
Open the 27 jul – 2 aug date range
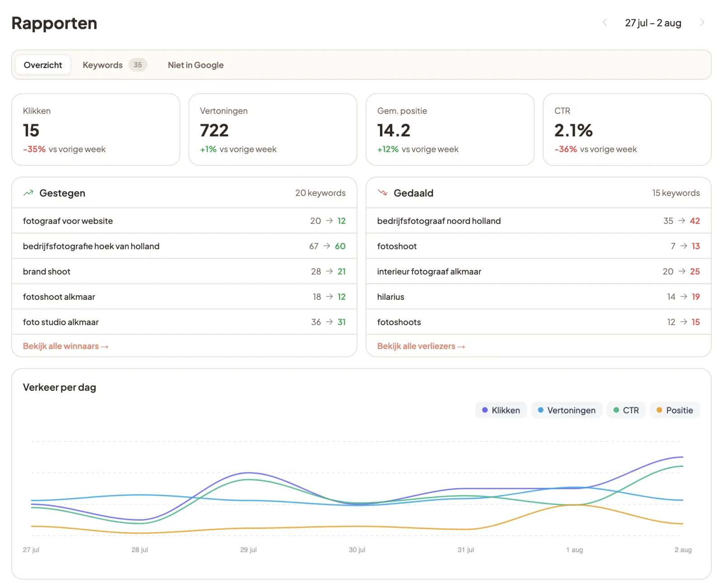[x=653, y=23]
